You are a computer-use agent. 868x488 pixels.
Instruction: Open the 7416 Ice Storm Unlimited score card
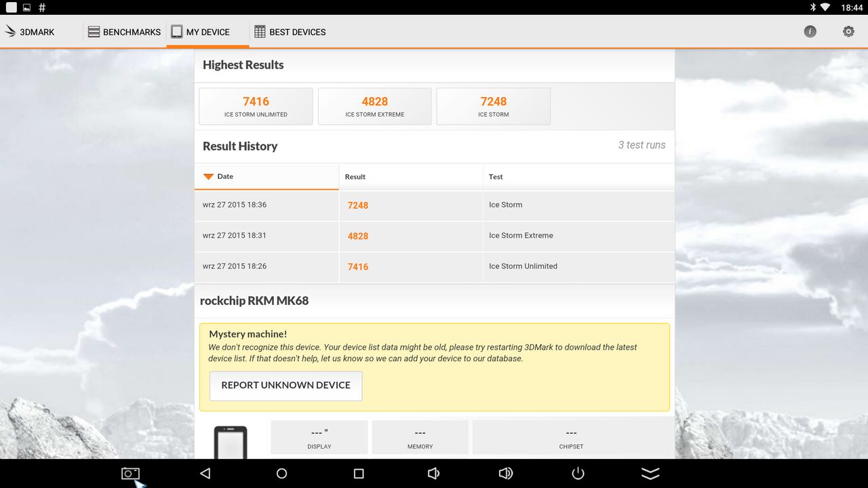[x=256, y=106]
